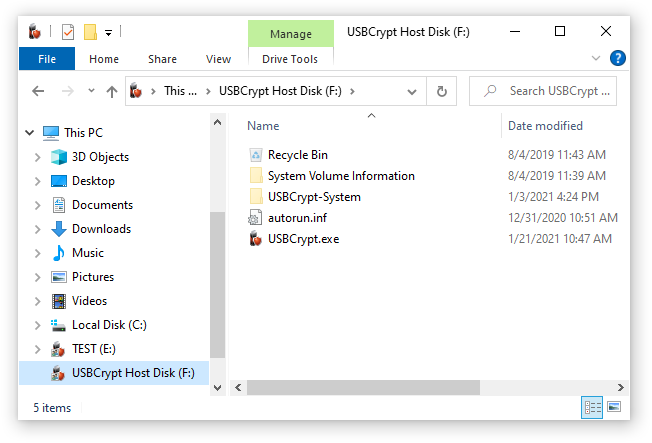Select Videos in navigation pane
The width and height of the screenshot is (652, 443).
pyautogui.click(x=89, y=301)
